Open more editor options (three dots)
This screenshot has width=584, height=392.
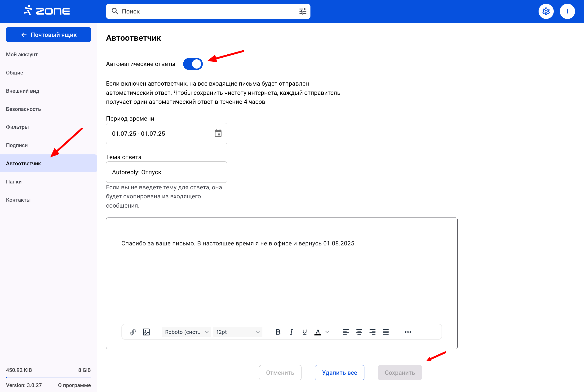[x=408, y=332]
